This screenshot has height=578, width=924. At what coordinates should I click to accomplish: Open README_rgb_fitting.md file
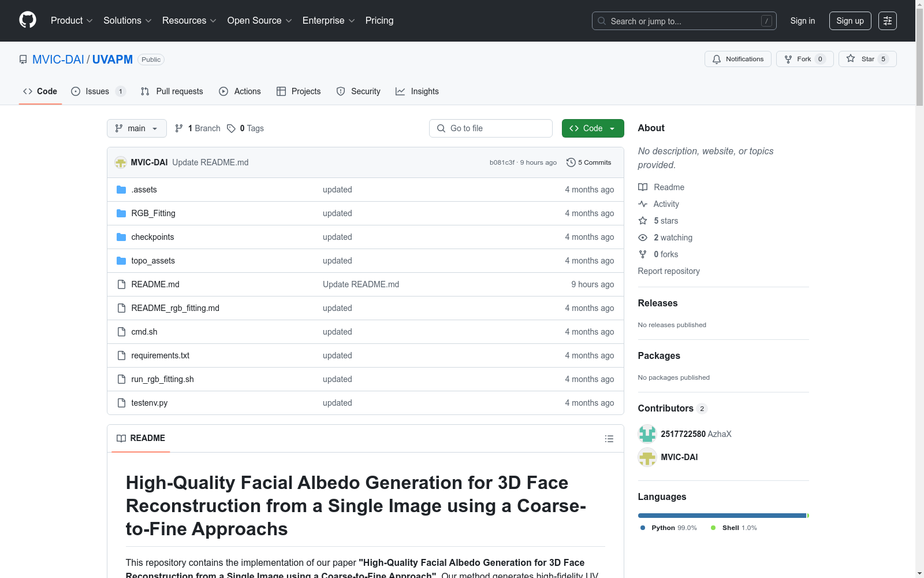175,308
